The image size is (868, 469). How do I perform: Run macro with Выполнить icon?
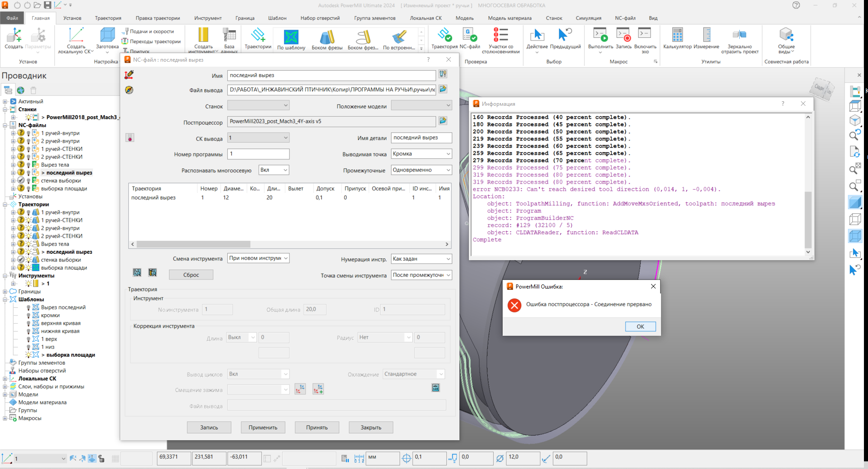pyautogui.click(x=600, y=35)
